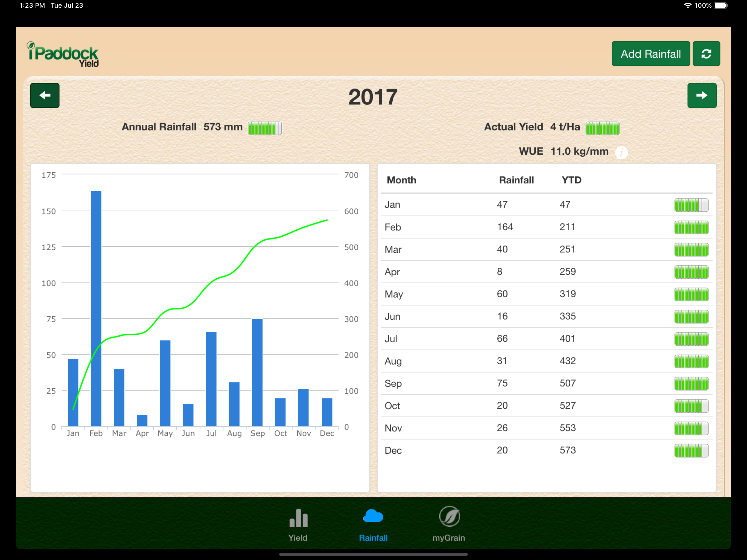Tap the Aug row reliability gauge
Image resolution: width=747 pixels, height=560 pixels.
[x=691, y=361]
